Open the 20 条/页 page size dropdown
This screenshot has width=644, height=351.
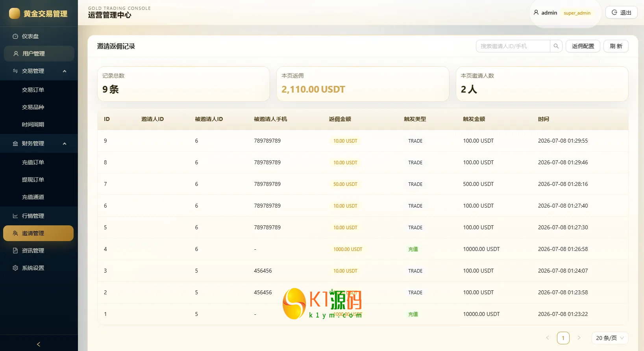pos(610,338)
